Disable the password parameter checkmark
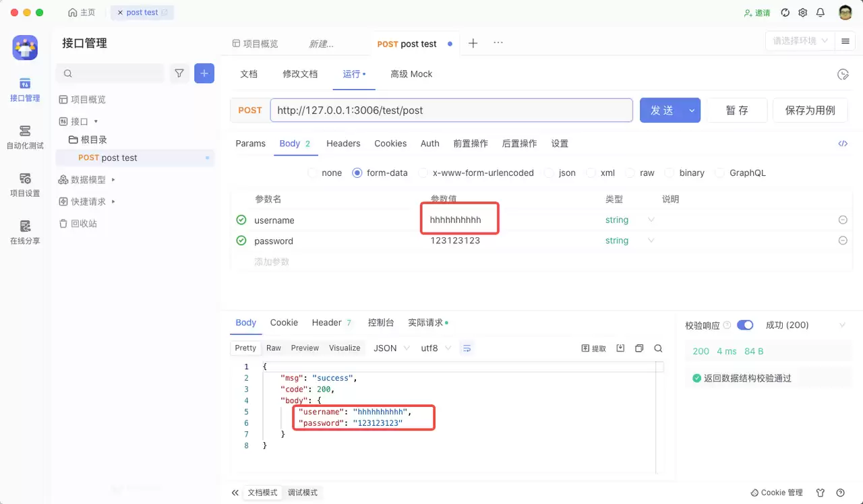This screenshot has width=863, height=504. click(x=241, y=241)
